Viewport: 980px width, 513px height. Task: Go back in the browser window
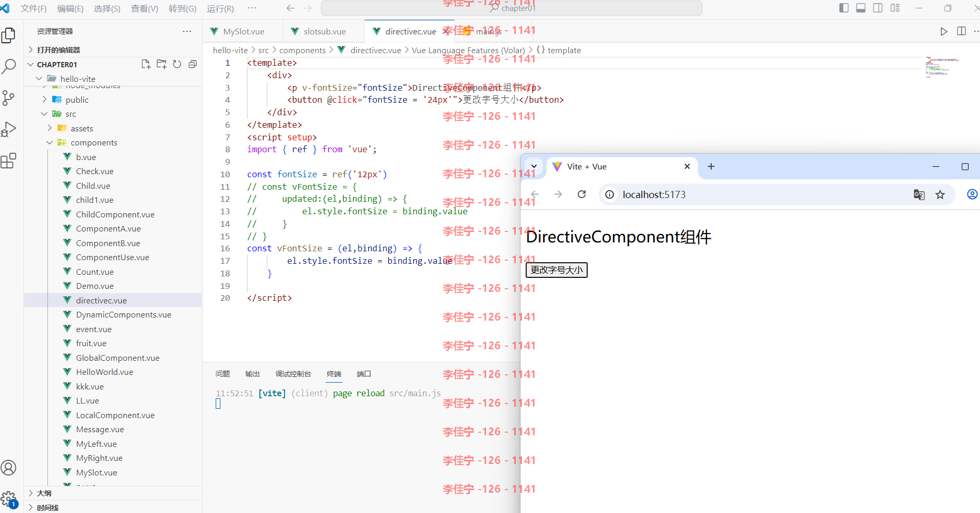535,194
